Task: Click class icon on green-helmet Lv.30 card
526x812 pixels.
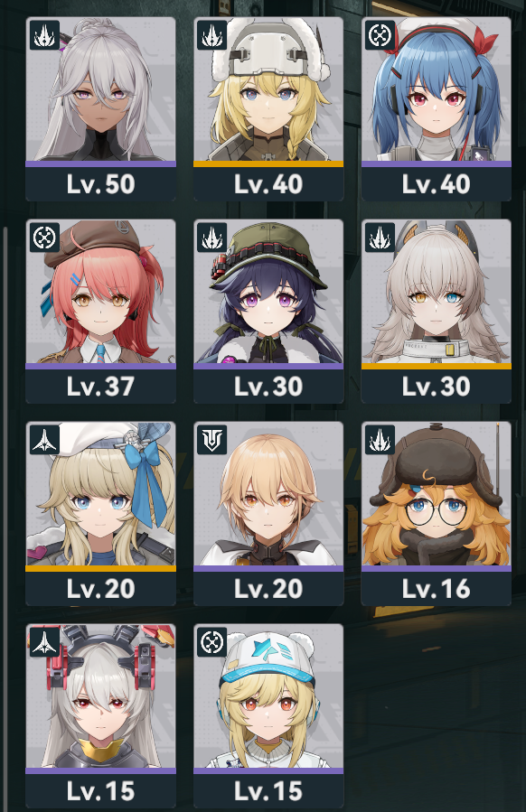Action: pos(212,238)
